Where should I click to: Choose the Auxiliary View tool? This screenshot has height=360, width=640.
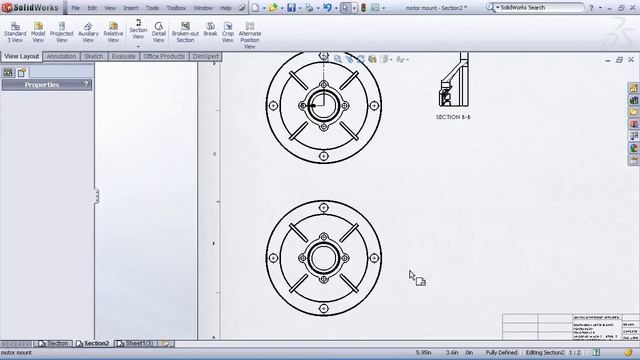[x=88, y=32]
